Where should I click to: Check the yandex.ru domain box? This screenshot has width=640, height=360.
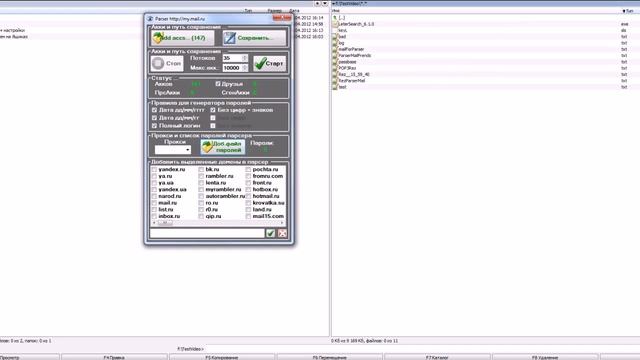click(x=154, y=169)
